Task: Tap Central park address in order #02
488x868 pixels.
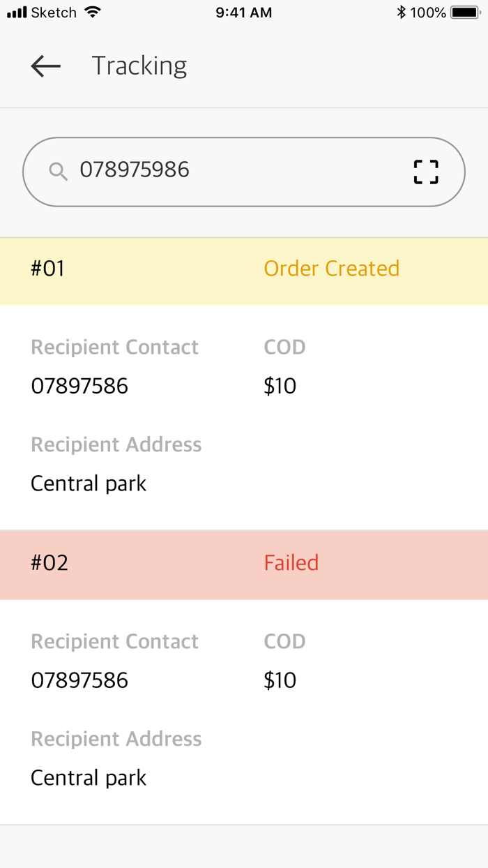Action: pos(89,778)
